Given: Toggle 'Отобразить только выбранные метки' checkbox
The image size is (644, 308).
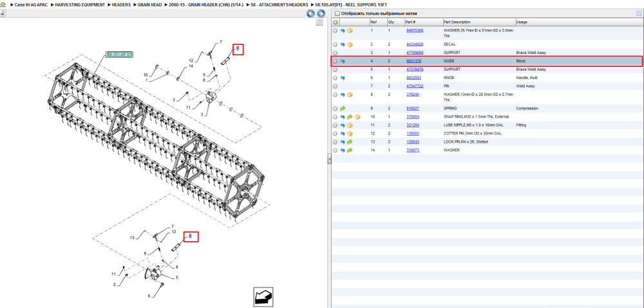Looking at the screenshot, I should (337, 14).
